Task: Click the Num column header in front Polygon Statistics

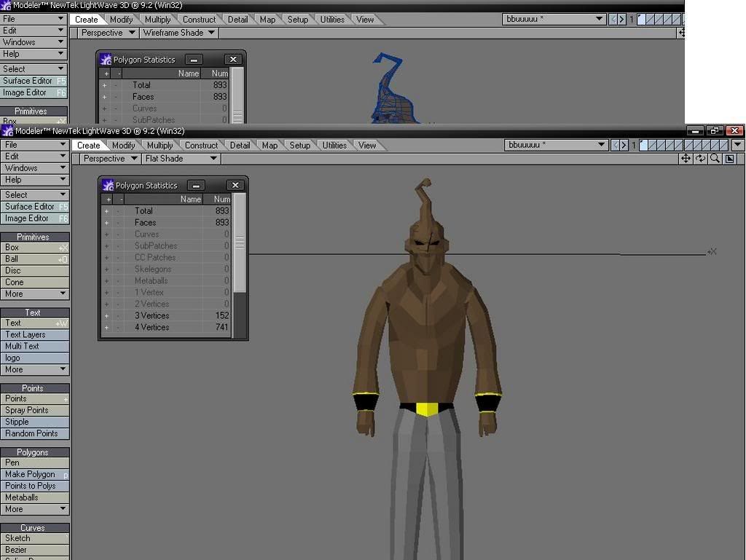Action: pos(218,200)
